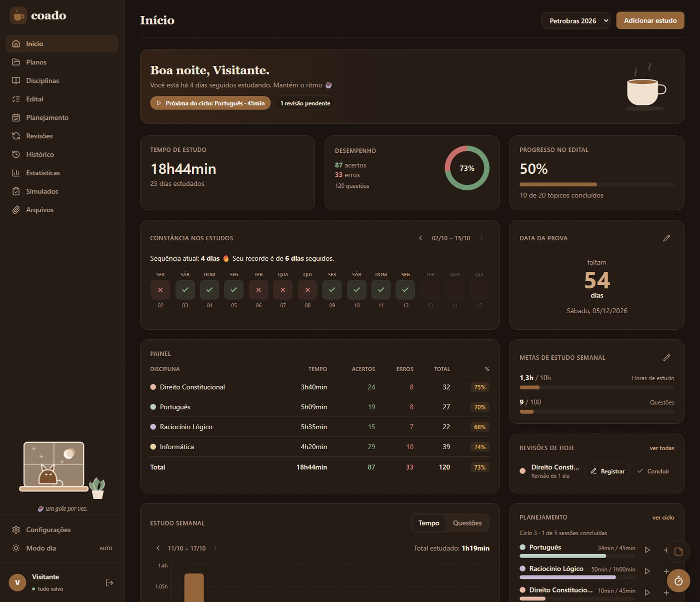The width and height of the screenshot is (700, 602).
Task: Open the floating notes button
Action: pyautogui.click(x=678, y=552)
